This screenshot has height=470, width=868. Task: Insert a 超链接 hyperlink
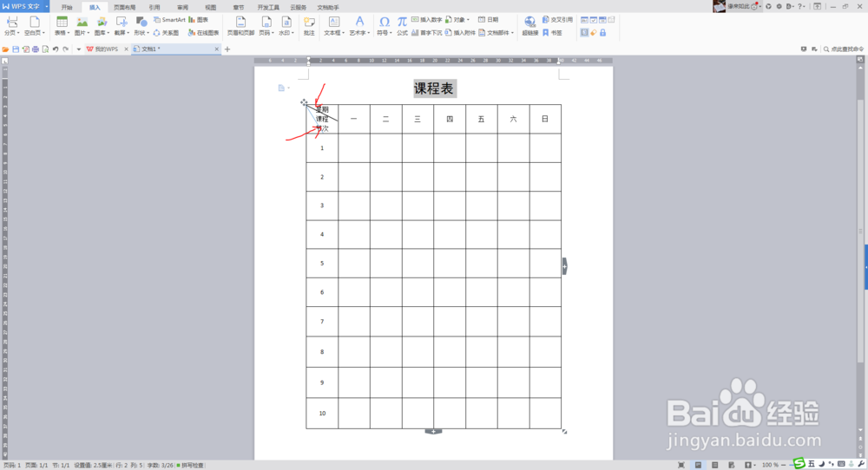(x=529, y=26)
